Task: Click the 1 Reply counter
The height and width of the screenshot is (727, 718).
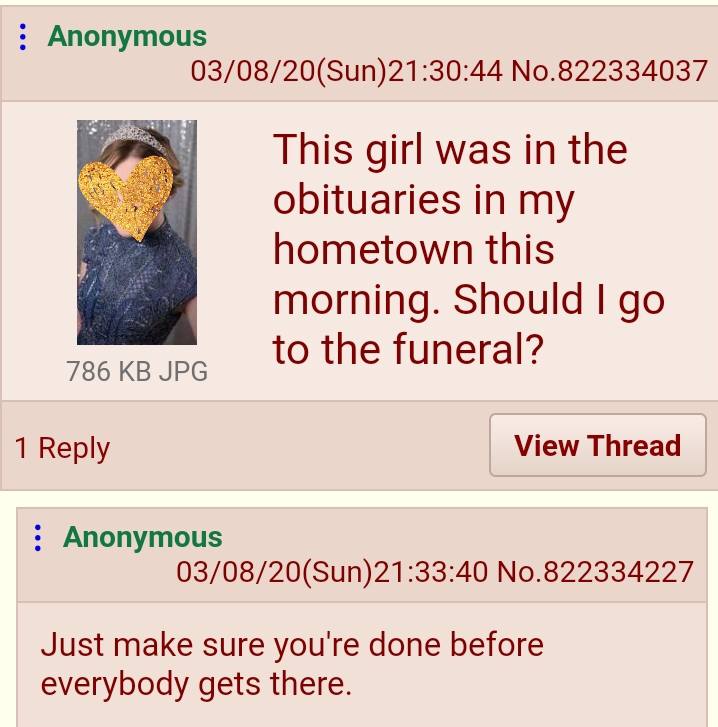Action: point(62,448)
